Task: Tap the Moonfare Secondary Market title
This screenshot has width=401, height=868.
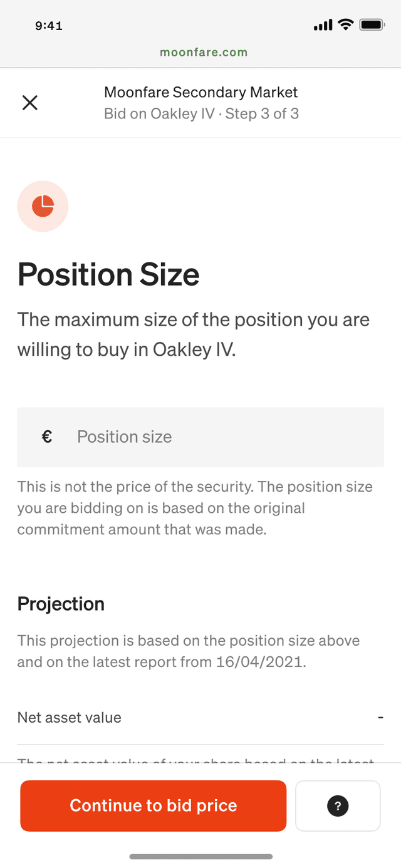Action: (x=201, y=93)
